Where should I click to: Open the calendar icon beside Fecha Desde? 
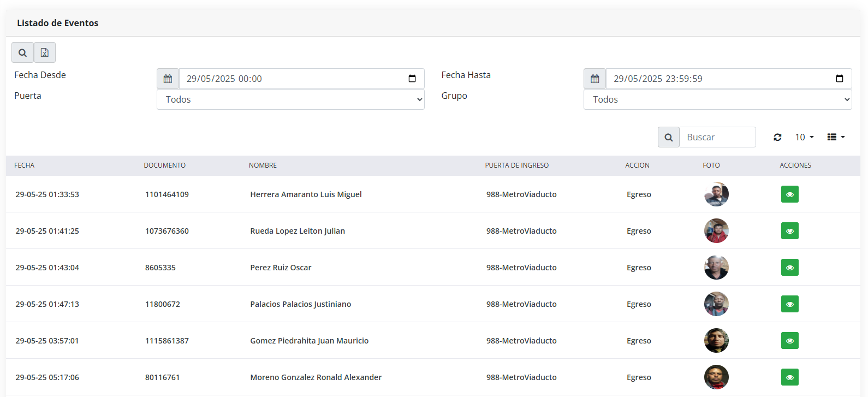[x=168, y=79]
